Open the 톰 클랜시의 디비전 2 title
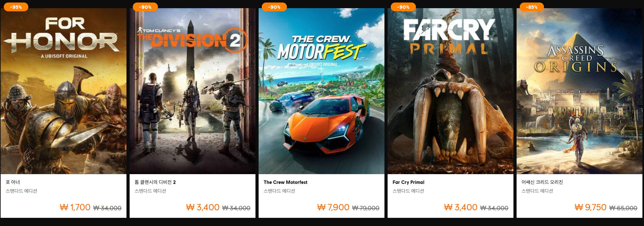Image resolution: width=644 pixels, height=226 pixels. [155, 182]
